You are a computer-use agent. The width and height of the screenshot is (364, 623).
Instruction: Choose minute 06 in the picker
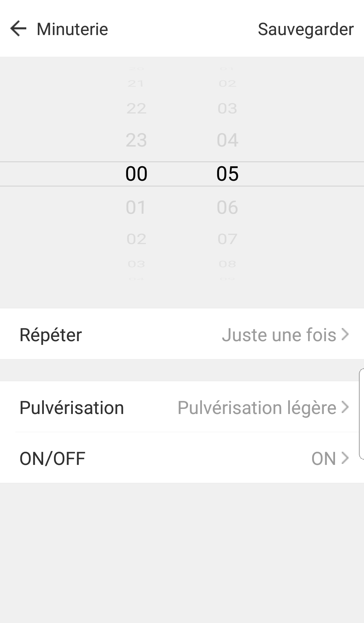coord(227,207)
